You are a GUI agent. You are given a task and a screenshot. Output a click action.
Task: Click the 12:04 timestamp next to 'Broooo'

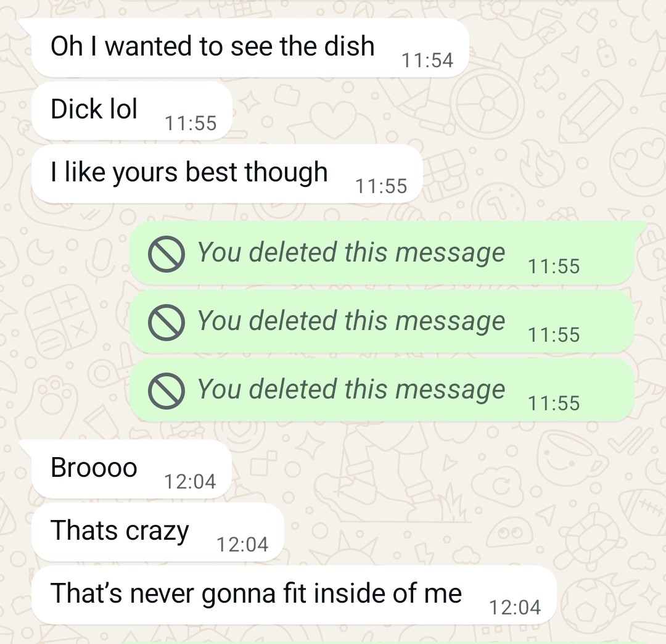[x=190, y=482]
